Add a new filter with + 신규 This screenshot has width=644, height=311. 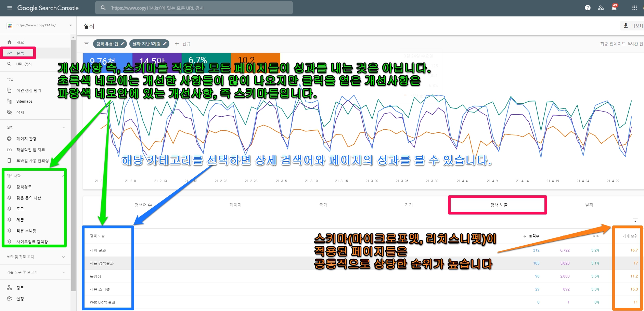[x=183, y=44]
